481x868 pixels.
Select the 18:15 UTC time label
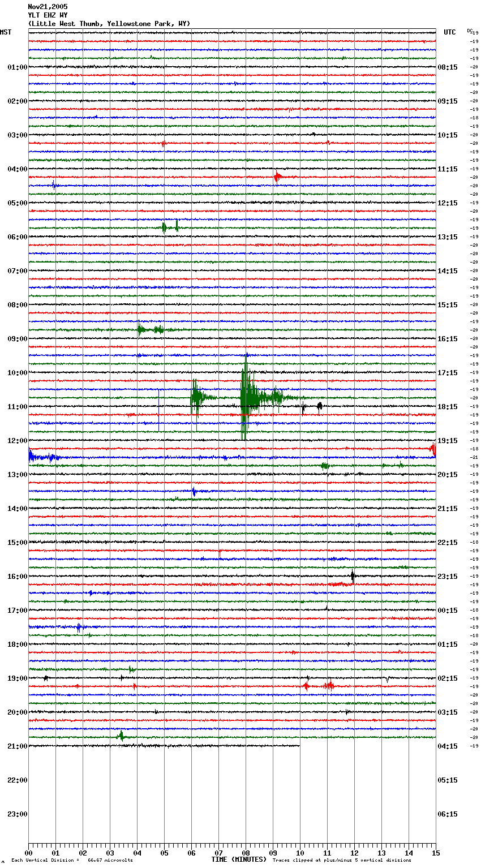coord(448,407)
